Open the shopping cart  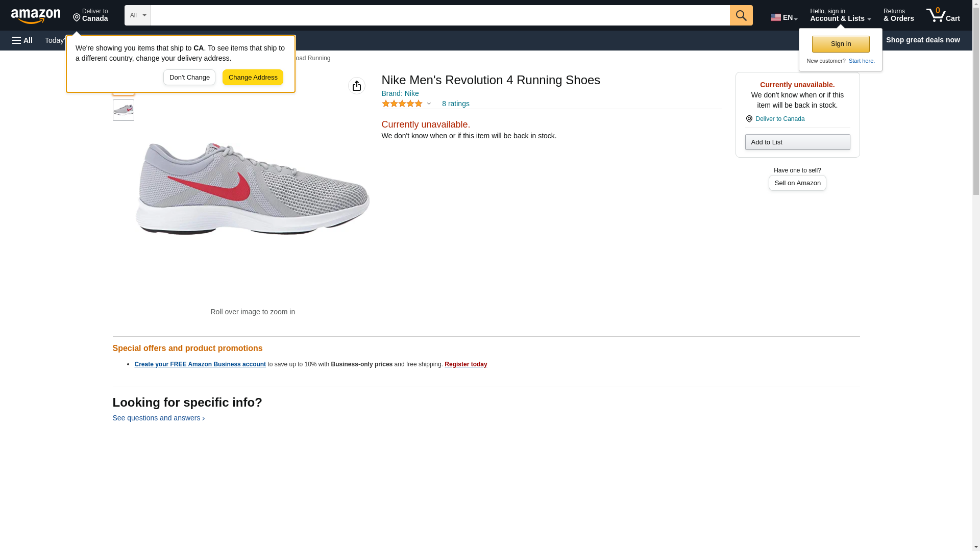[943, 15]
